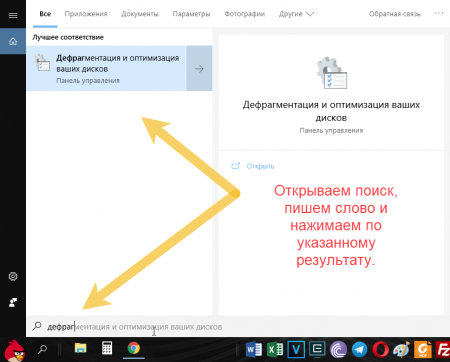Image resolution: width=450 pixels, height=362 pixels.
Task: Switch to the Приложения tab
Action: (x=86, y=14)
